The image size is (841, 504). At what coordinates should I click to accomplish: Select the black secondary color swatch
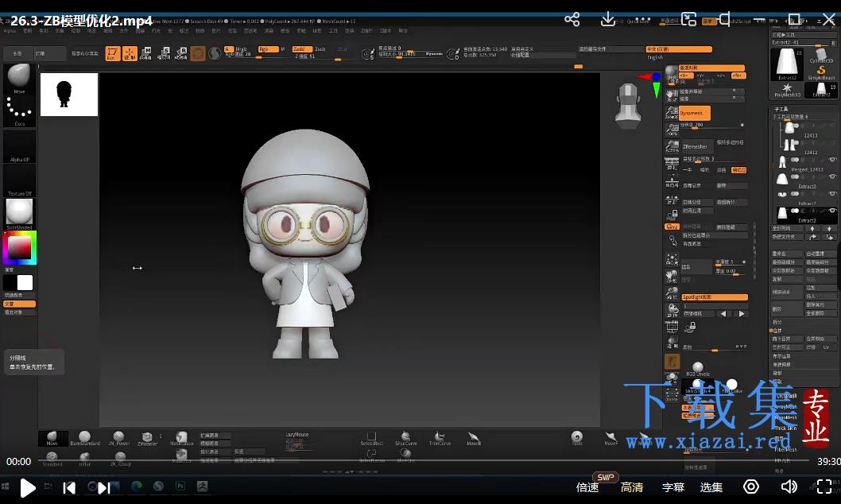tap(10, 282)
